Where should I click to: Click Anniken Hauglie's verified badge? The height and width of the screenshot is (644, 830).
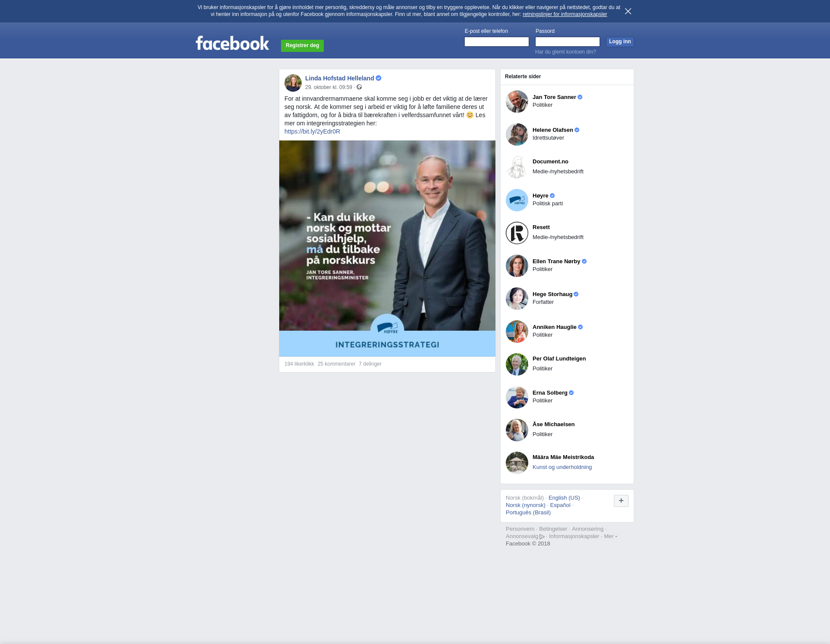(581, 327)
